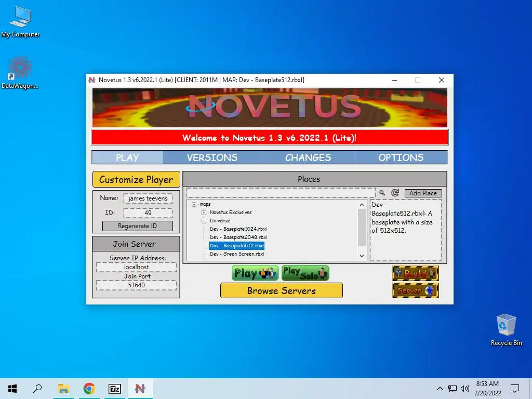Open network status tray icon
The height and width of the screenshot is (399, 532).
coord(453,389)
